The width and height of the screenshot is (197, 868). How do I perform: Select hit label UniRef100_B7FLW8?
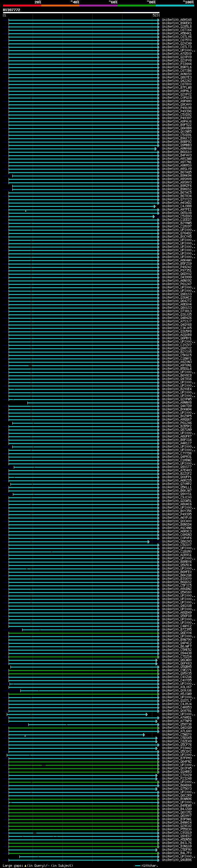pos(176,88)
